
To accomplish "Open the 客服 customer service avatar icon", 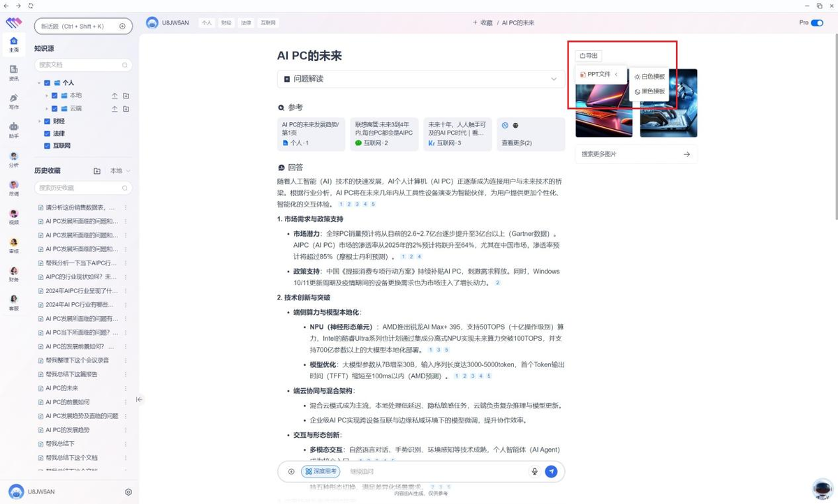I will click(13, 302).
